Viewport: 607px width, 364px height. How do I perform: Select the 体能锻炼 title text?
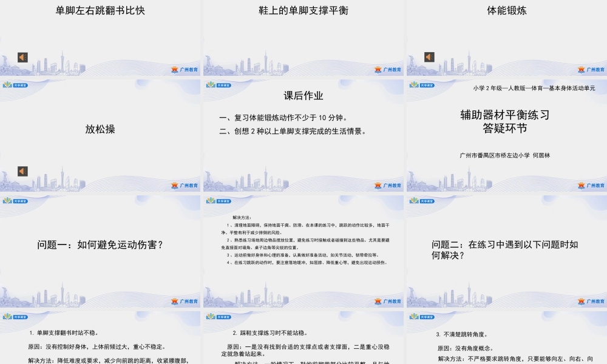point(506,10)
